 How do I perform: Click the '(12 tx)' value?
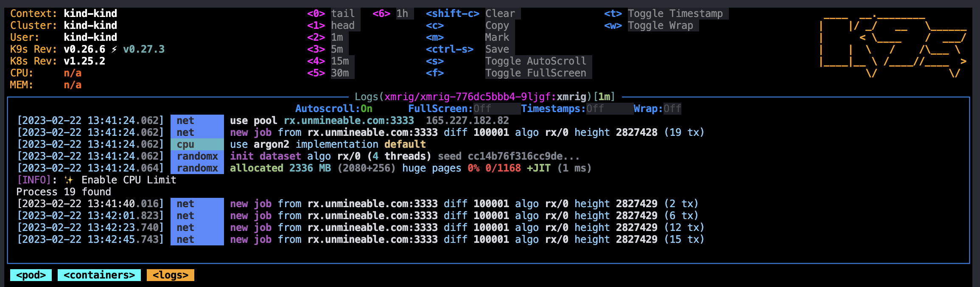point(684,228)
